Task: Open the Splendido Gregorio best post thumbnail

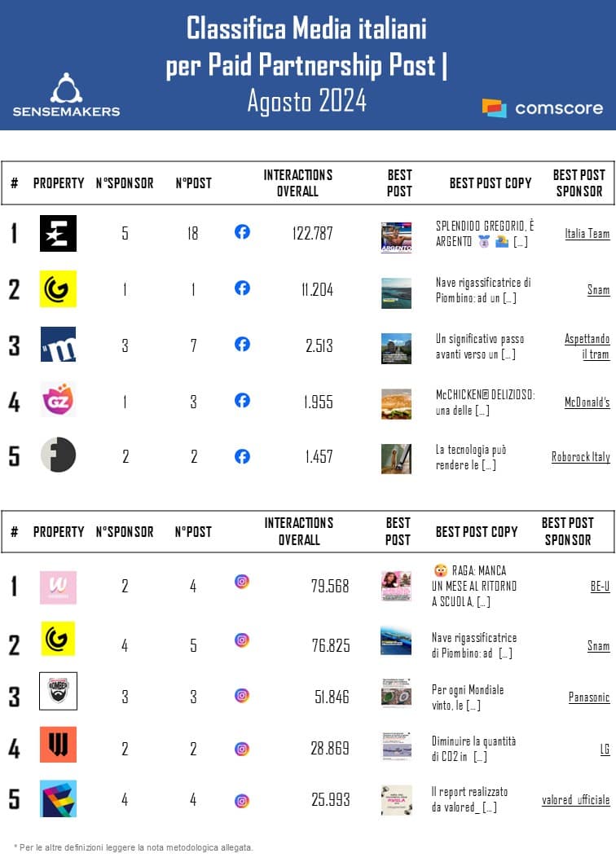Action: 396,237
